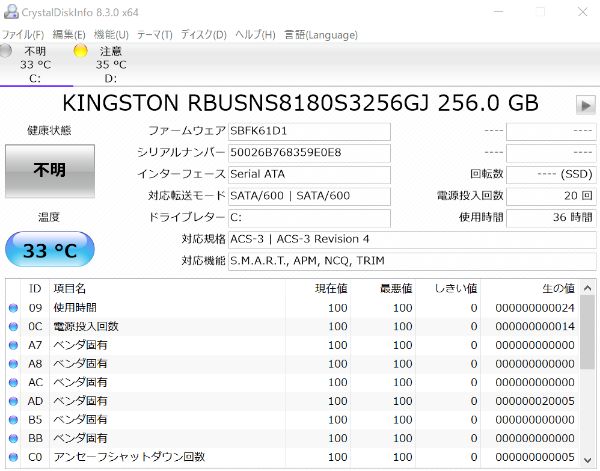Click the blue status dot for row AD
Screen dimensions: 600x471
pos(13,401)
